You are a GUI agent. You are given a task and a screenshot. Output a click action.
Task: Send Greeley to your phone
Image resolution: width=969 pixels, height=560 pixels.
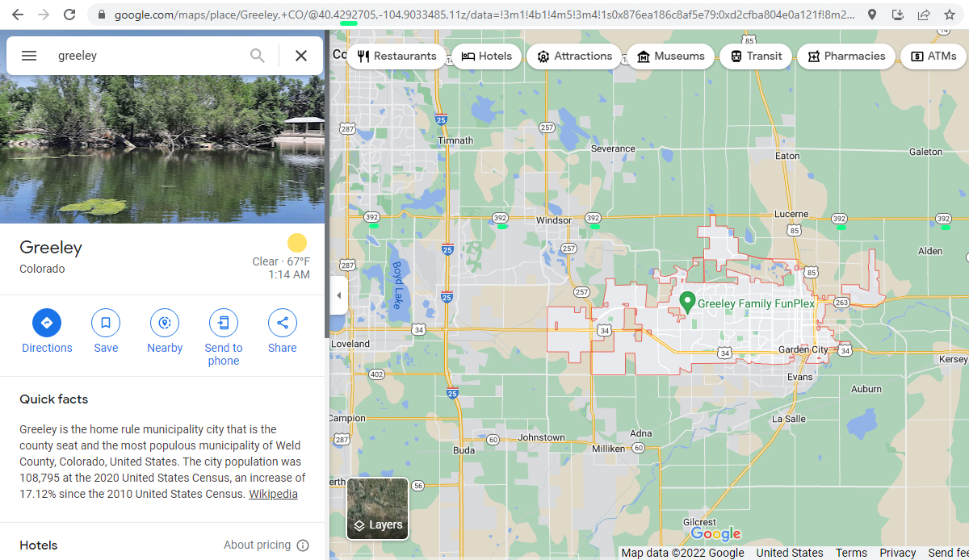tap(224, 324)
